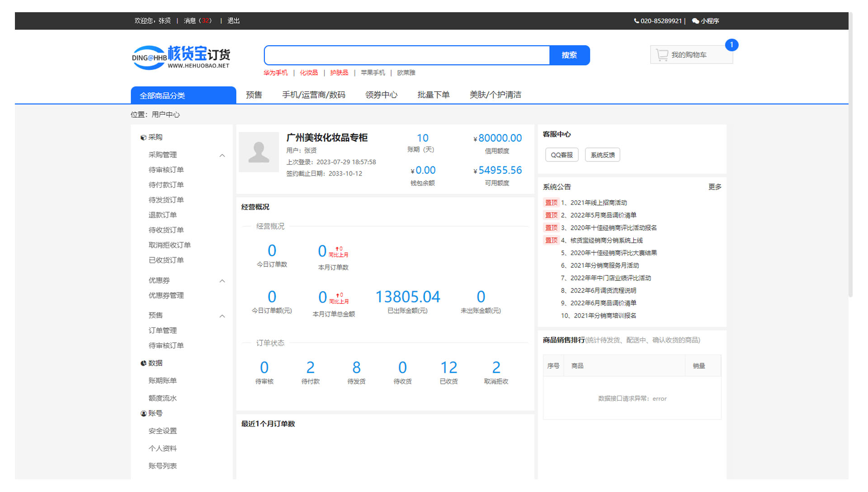
Task: Collapse the 预售 sidebar group
Action: click(222, 316)
